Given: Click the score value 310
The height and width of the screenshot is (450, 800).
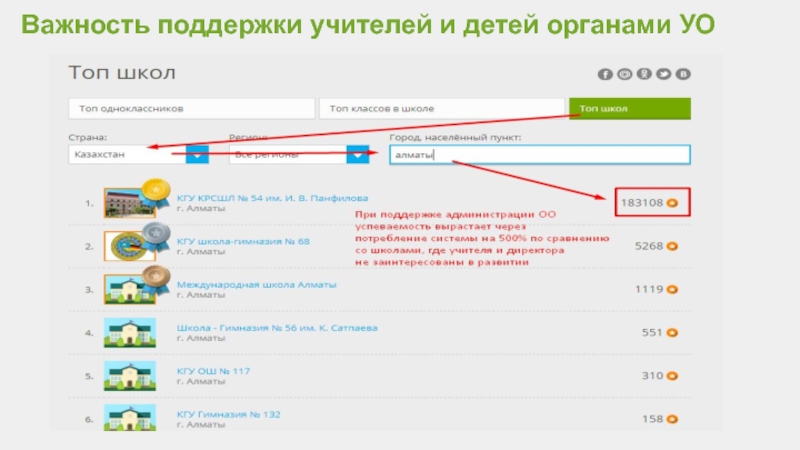Looking at the screenshot, I should 652,376.
